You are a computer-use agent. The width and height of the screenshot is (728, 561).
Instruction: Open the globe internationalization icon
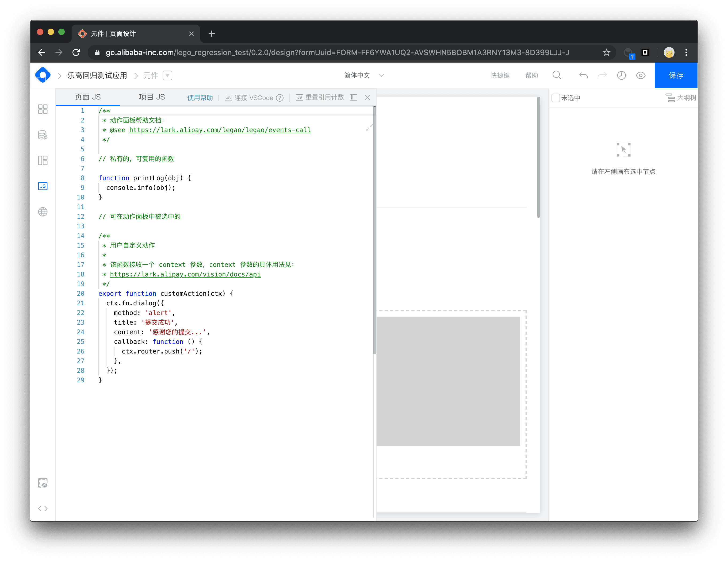pos(43,212)
